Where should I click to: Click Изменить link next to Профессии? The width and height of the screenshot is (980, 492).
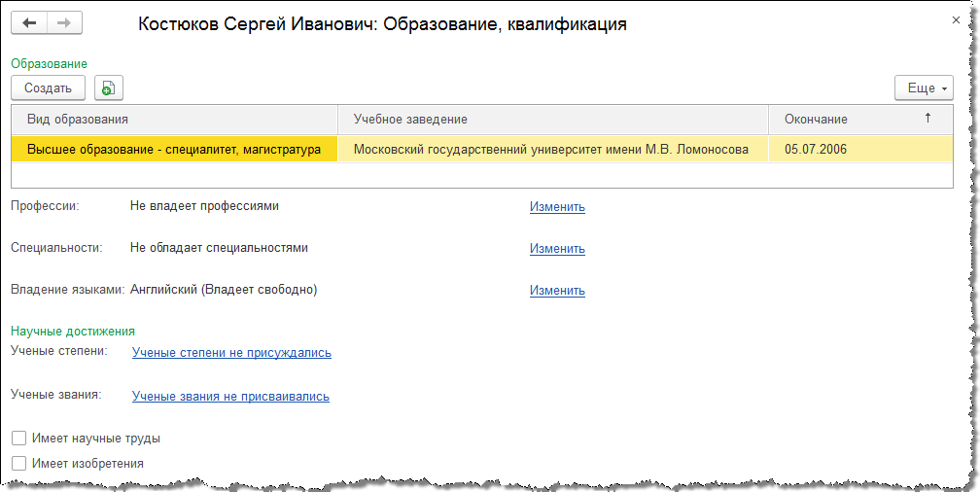(x=557, y=207)
